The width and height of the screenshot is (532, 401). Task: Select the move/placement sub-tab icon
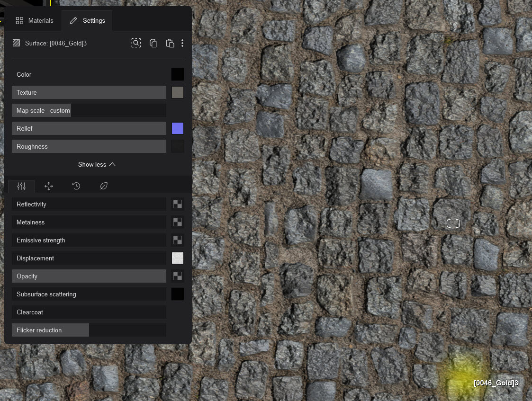pyautogui.click(x=49, y=186)
